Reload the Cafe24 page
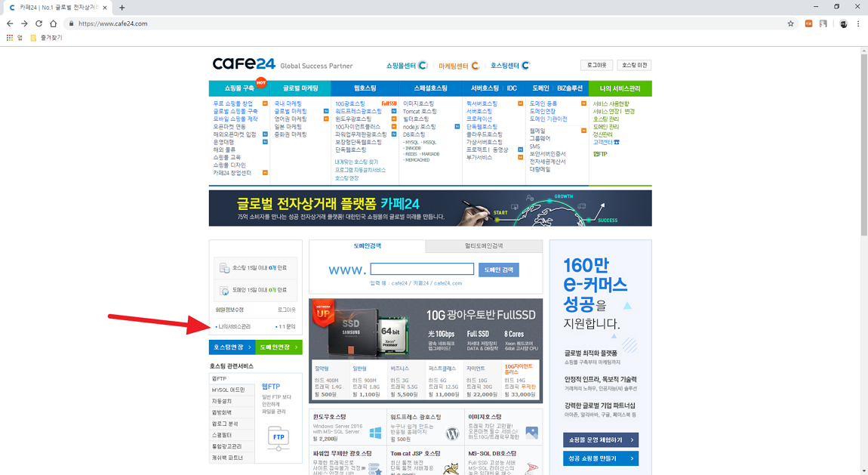The image size is (868, 475). coord(38,24)
